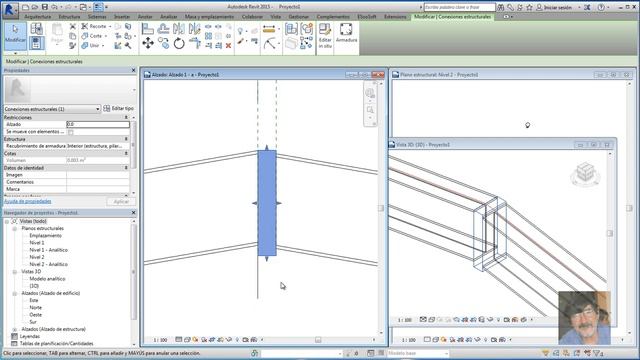
Task: Click the Align tool in Modify panel
Action: pyautogui.click(x=148, y=29)
